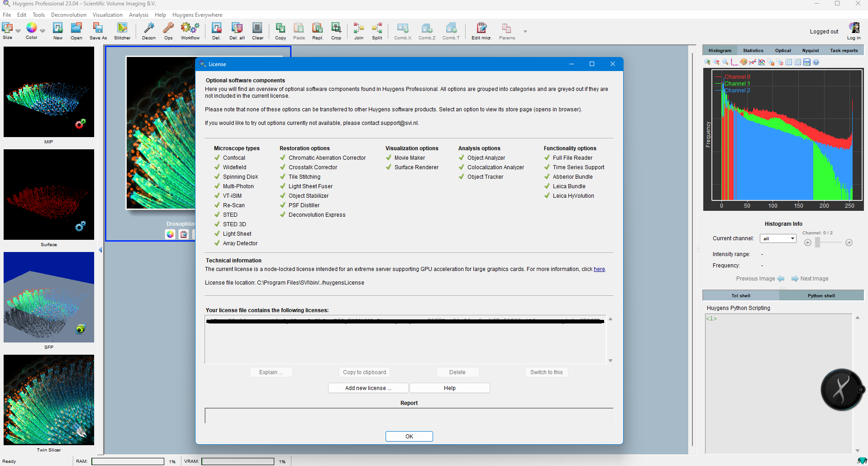The width and height of the screenshot is (868, 466).
Task: Click the Clear toolbar icon
Action: pos(258,31)
